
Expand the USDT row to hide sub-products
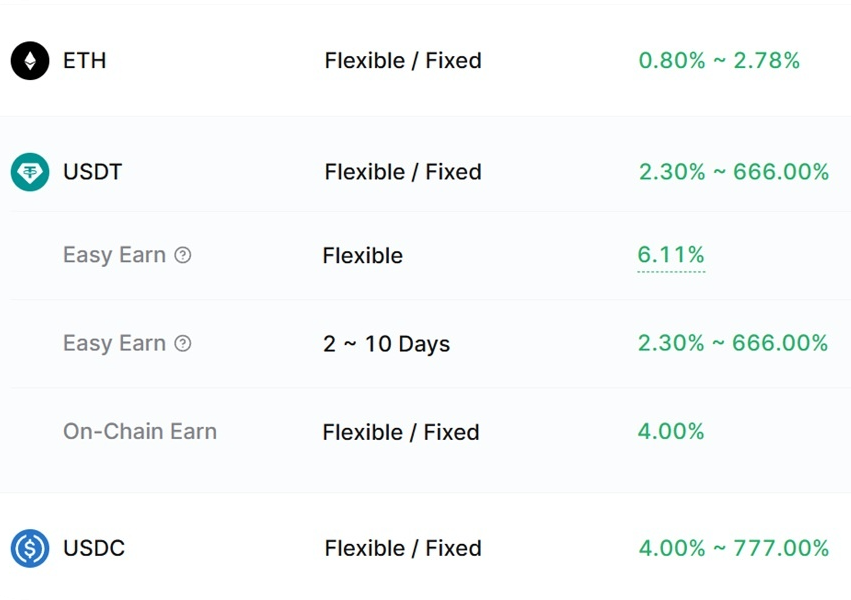pyautogui.click(x=93, y=172)
